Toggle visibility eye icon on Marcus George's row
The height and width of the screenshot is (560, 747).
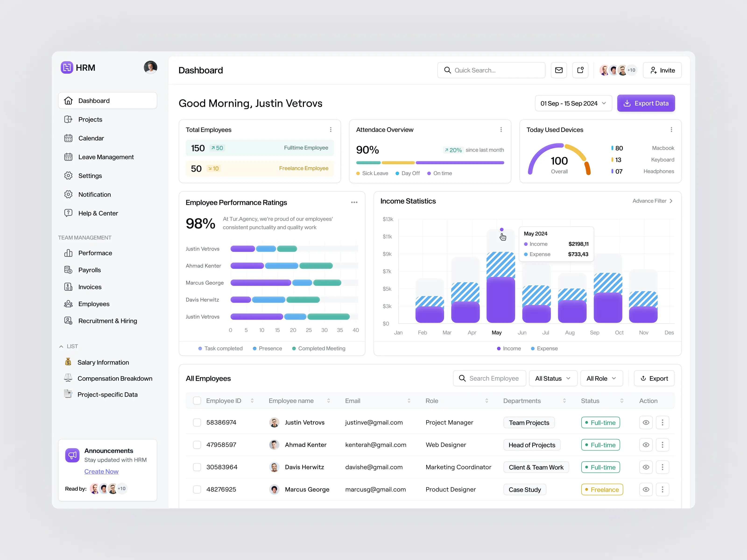[x=646, y=489]
